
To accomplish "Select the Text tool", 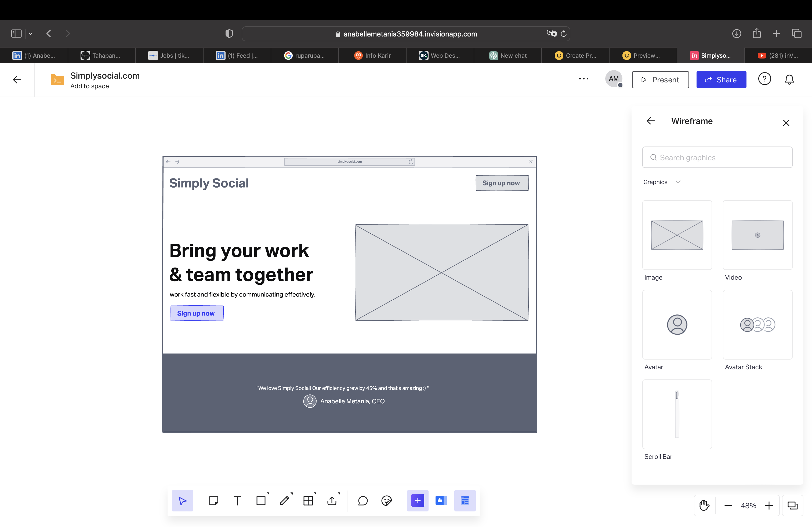I will [237, 500].
